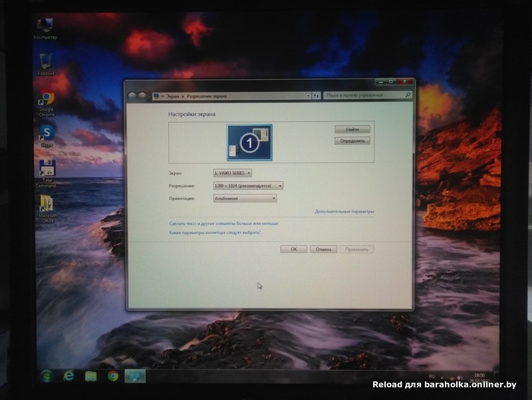
Task: Open the volume speaker tray icon
Action: coord(460,377)
